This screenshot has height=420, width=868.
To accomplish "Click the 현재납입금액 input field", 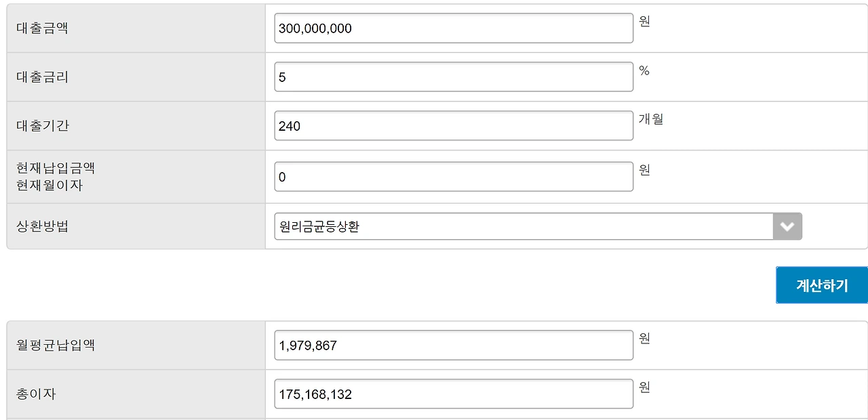I will pyautogui.click(x=454, y=177).
